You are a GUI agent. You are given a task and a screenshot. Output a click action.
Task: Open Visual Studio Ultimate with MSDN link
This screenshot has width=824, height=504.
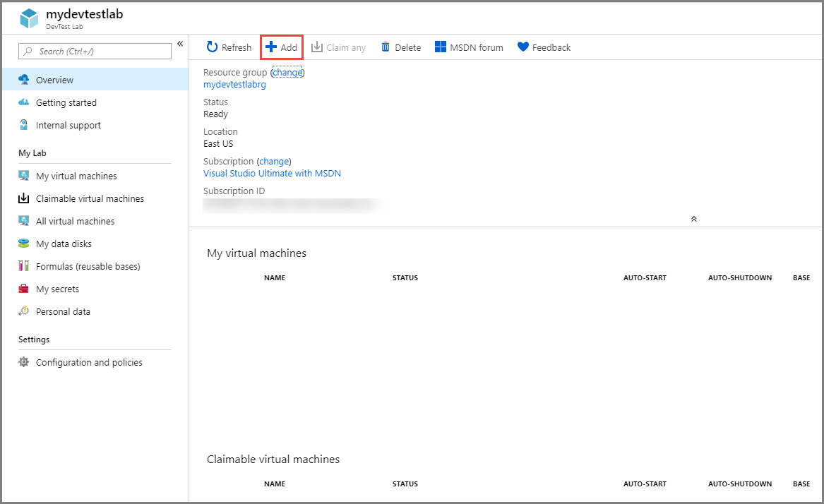click(x=272, y=174)
